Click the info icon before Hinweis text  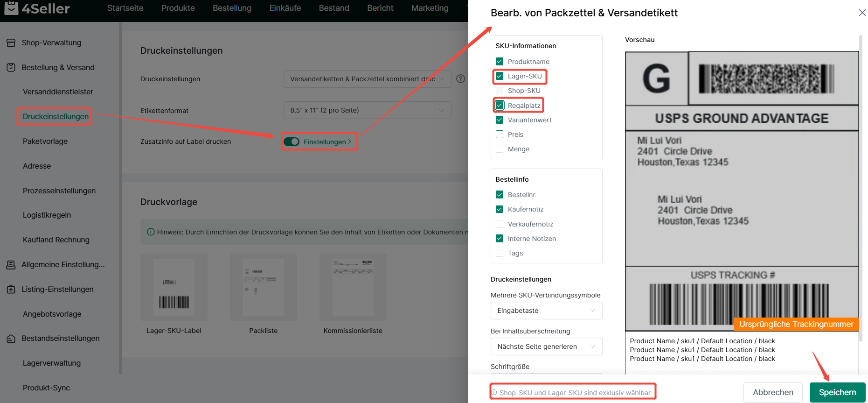point(151,232)
